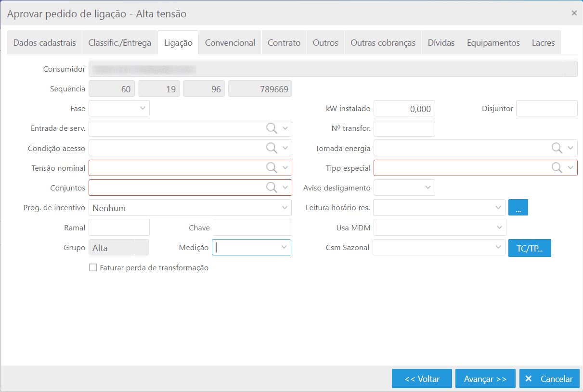Open the Aviso desligamento dropdown
The height and width of the screenshot is (392, 583).
tap(404, 188)
